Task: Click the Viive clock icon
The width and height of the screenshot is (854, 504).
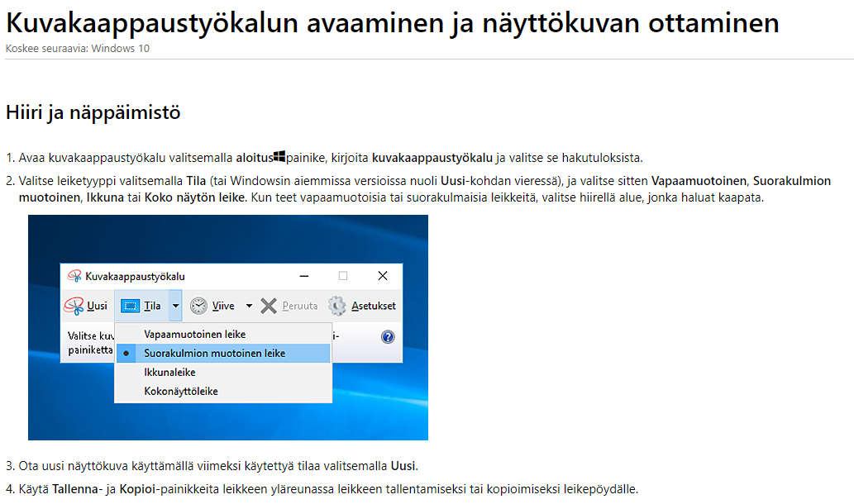Action: (x=198, y=306)
